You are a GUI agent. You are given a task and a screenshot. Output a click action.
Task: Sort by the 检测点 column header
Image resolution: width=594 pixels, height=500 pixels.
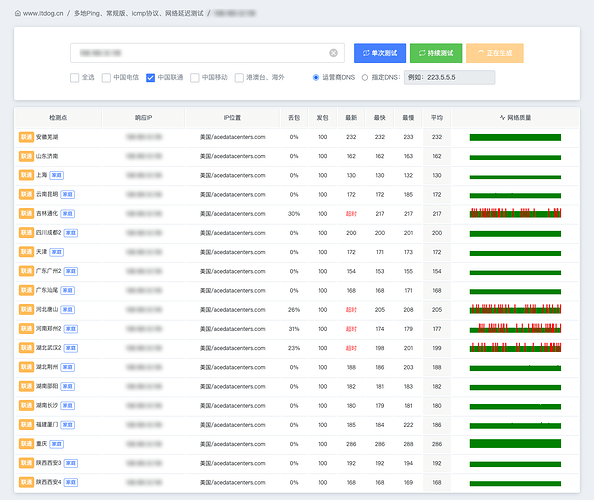point(58,118)
